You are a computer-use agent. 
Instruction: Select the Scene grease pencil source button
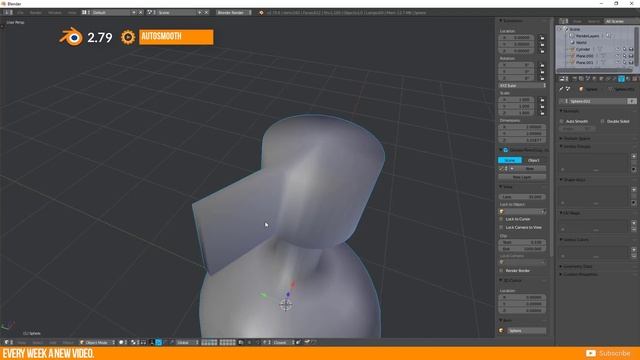click(x=510, y=160)
